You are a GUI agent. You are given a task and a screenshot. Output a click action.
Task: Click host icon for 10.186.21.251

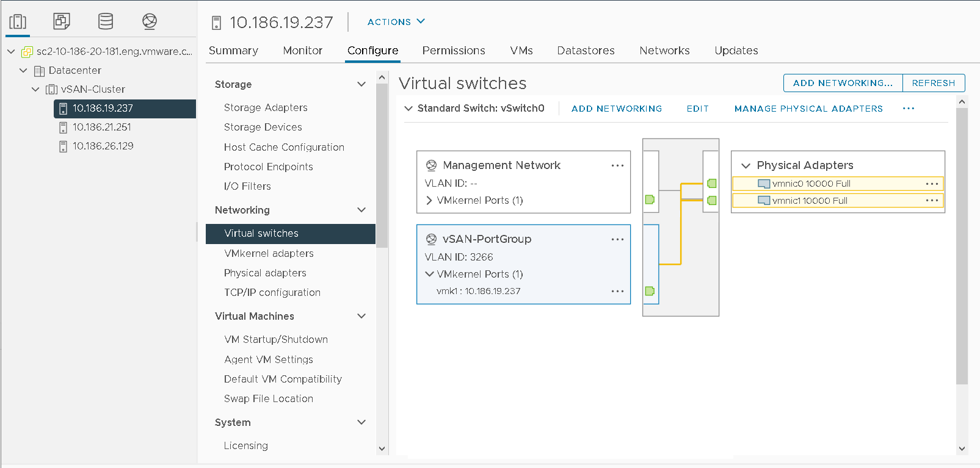(63, 128)
